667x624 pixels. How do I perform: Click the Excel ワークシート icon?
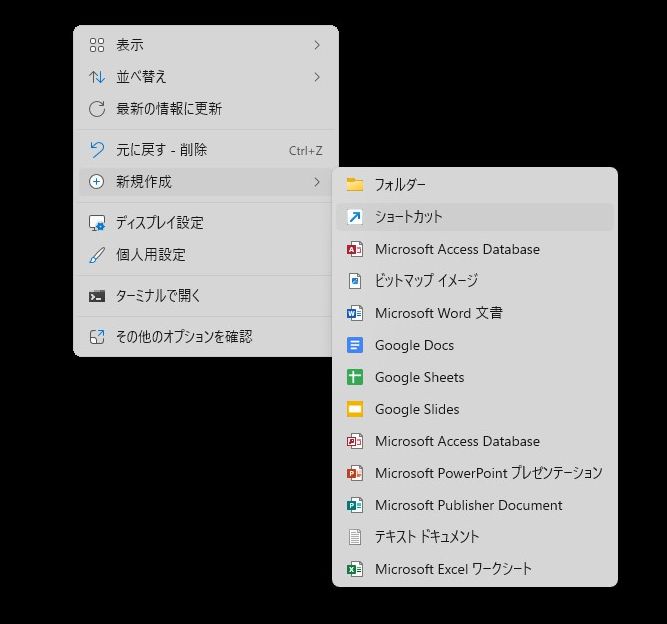point(354,569)
